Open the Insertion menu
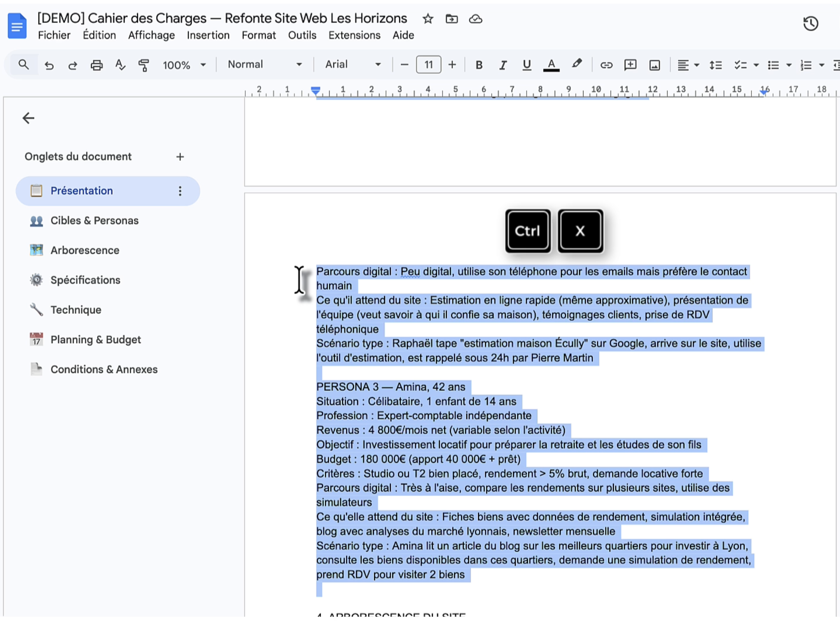Viewport: 840px width, 624px height. (208, 35)
